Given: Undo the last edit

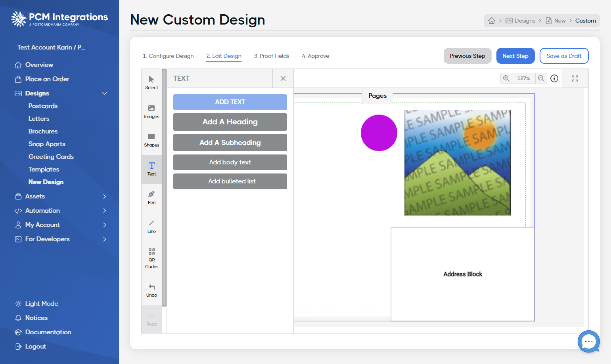Looking at the screenshot, I should click(151, 290).
